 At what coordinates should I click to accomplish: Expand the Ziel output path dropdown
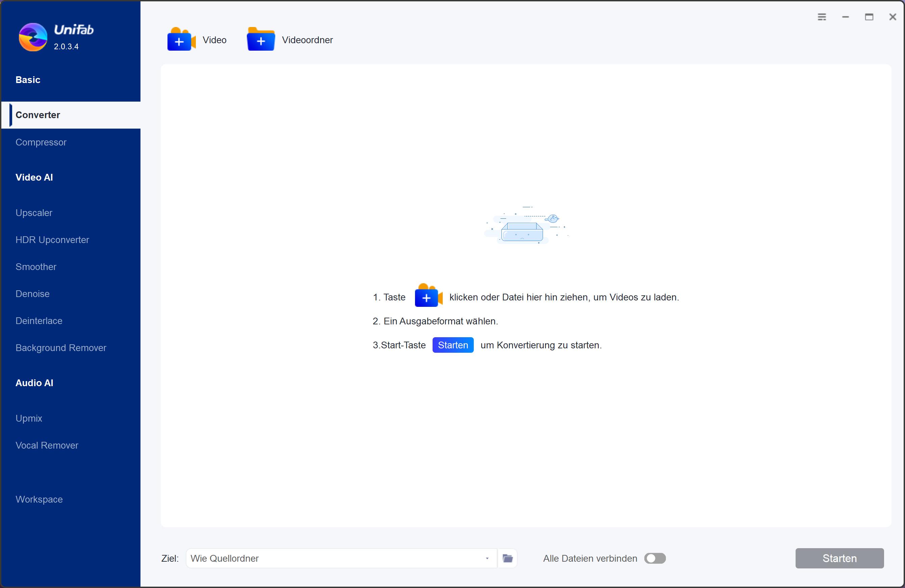point(487,558)
